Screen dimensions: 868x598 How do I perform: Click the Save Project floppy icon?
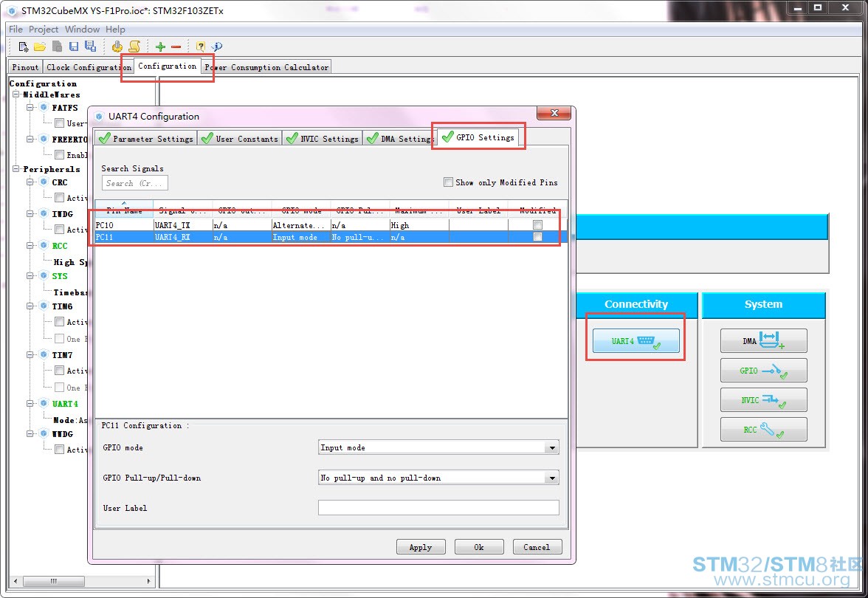click(x=74, y=47)
